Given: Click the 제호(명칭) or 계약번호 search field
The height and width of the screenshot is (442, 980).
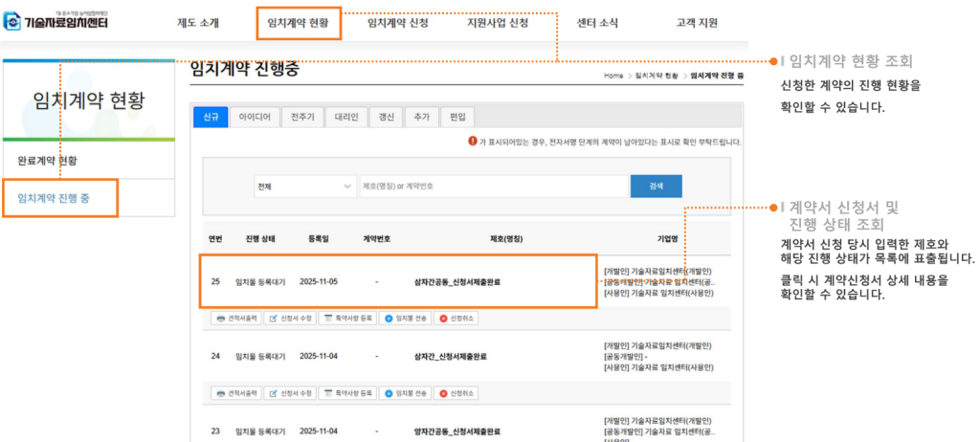Looking at the screenshot, I should (494, 187).
